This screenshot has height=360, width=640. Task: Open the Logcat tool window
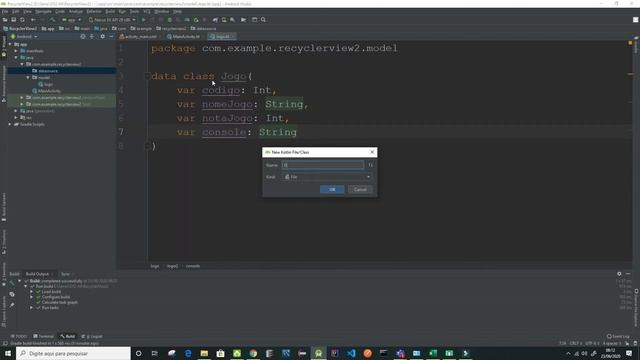click(92, 336)
